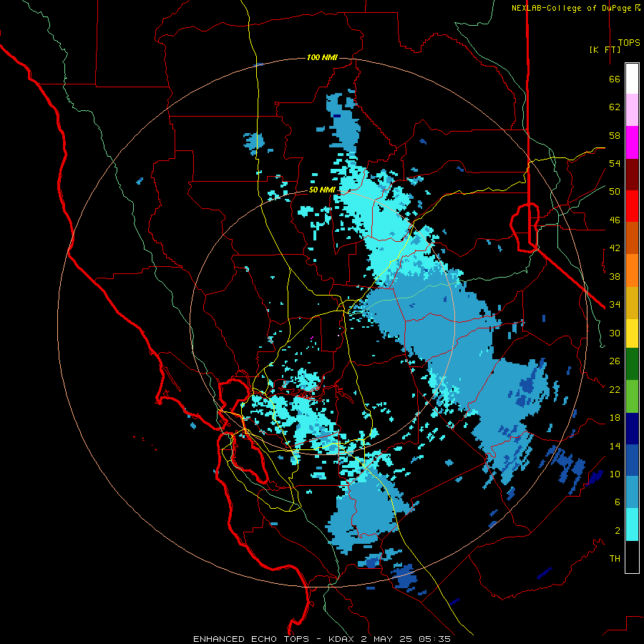The image size is (644, 644).
Task: Click the light pink 62 kft swatch
Action: click(632, 110)
